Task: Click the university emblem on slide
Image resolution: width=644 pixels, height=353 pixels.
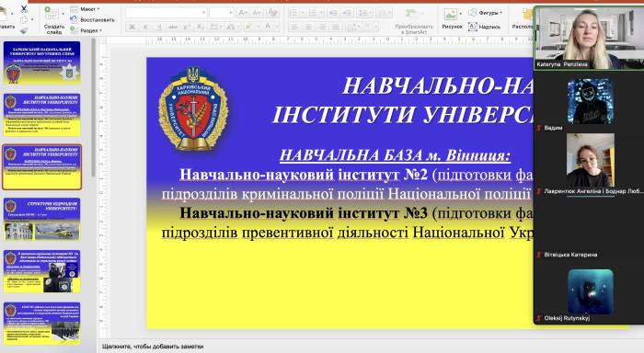Action: [x=193, y=109]
